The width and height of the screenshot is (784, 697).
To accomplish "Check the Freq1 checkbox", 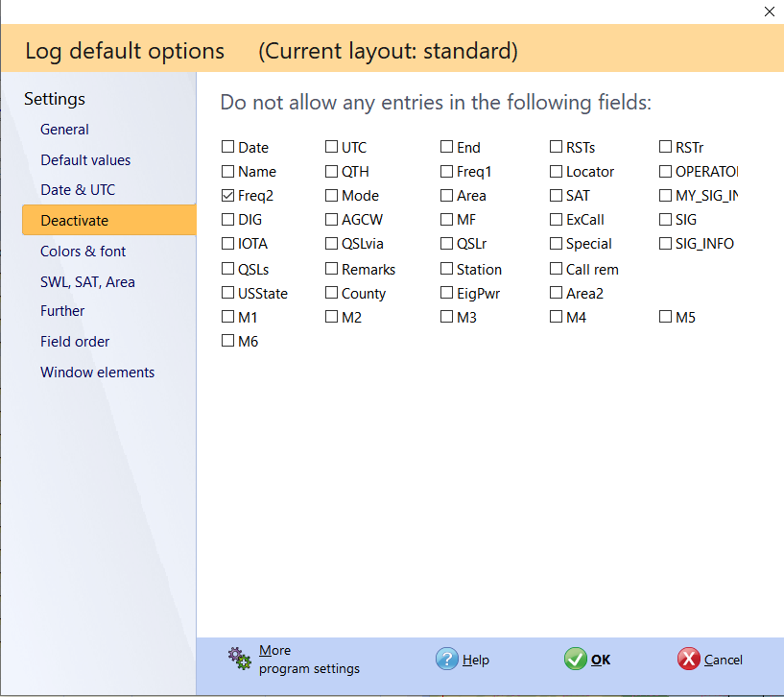I will 446,171.
